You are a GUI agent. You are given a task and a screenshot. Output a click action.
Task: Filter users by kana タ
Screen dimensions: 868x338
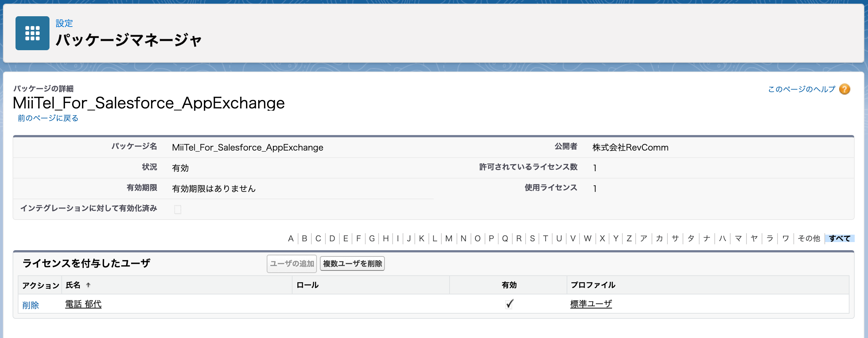(691, 238)
